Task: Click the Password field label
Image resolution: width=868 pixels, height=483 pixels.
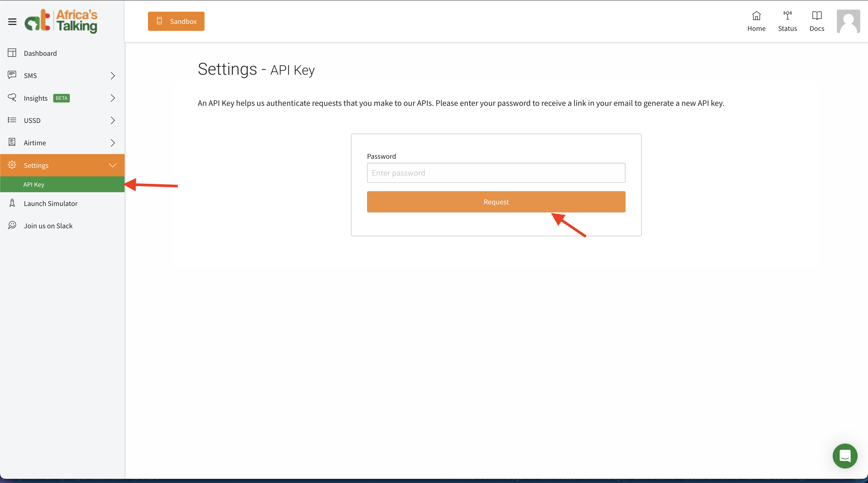Action: coord(381,156)
